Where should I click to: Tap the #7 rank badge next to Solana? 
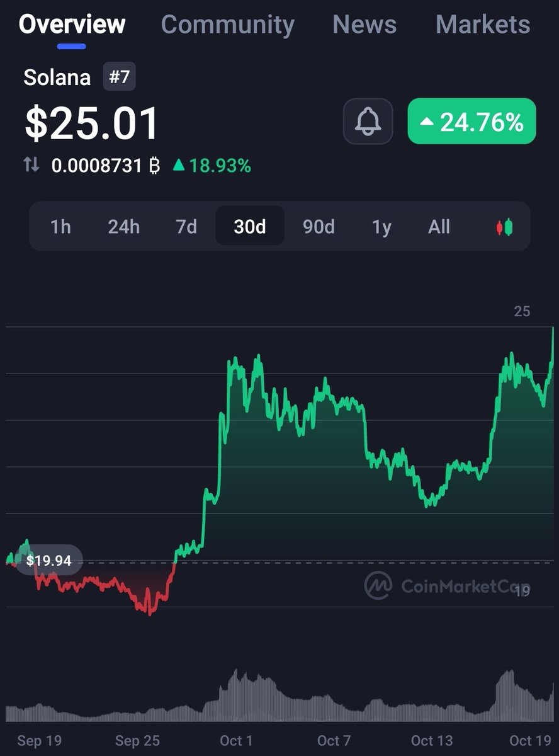point(120,77)
